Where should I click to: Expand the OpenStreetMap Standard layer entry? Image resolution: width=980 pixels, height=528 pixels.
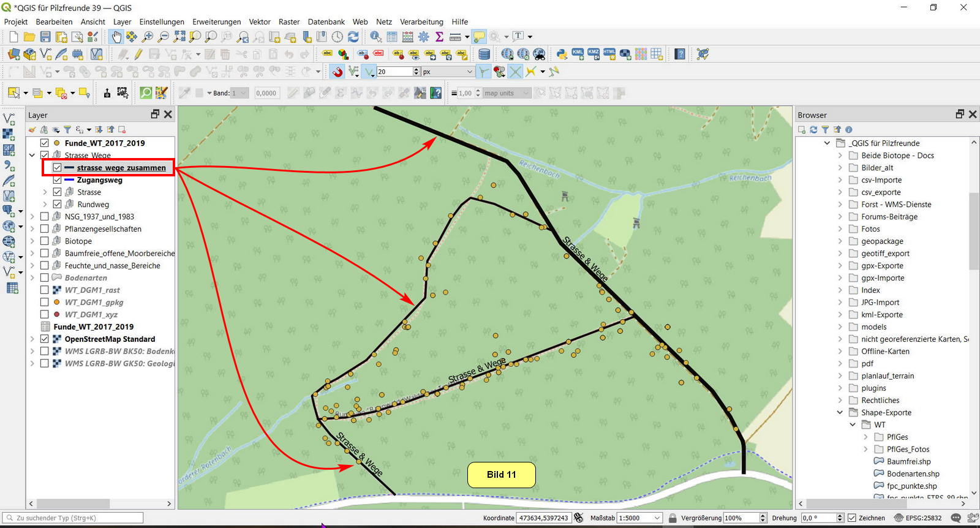pyautogui.click(x=32, y=339)
